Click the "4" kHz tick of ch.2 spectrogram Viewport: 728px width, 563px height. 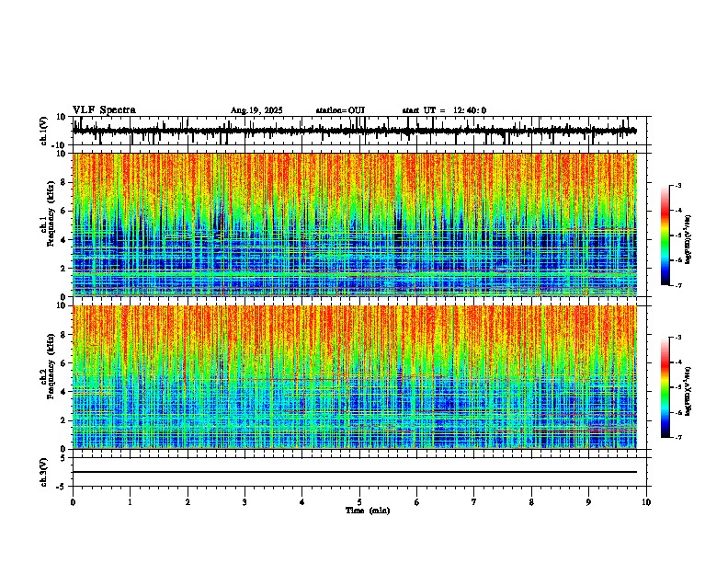coord(63,392)
